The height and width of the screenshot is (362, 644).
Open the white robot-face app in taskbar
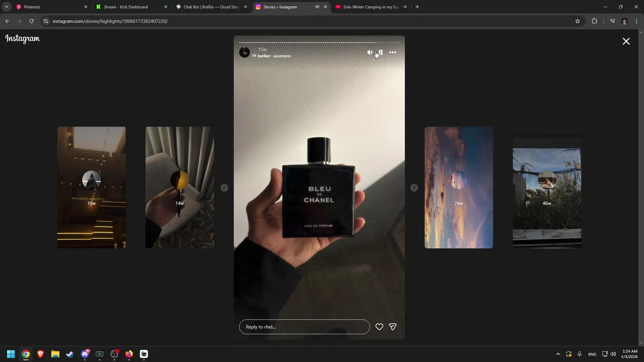144,354
